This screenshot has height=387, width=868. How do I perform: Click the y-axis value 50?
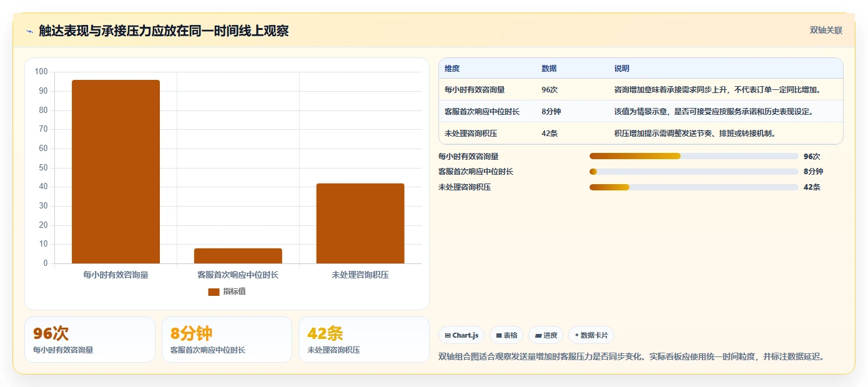pyautogui.click(x=43, y=167)
